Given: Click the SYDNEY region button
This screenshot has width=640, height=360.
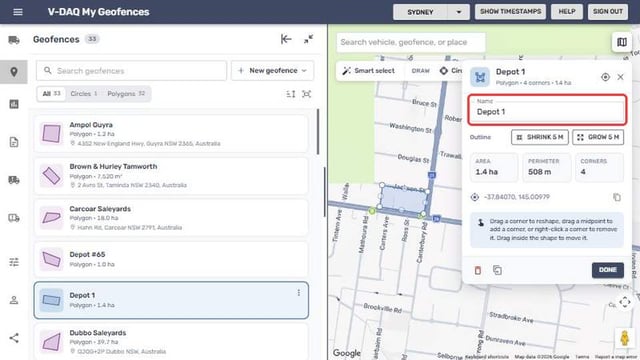Looking at the screenshot, I should (x=420, y=12).
